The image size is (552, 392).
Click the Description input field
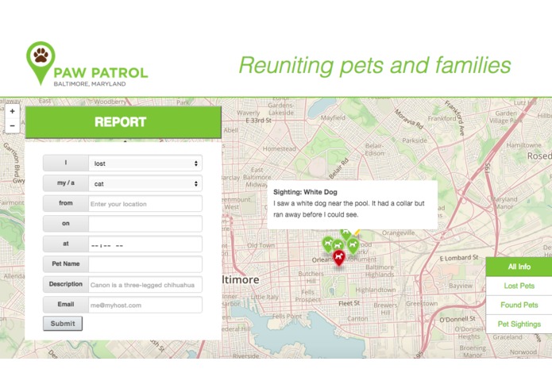(x=145, y=285)
